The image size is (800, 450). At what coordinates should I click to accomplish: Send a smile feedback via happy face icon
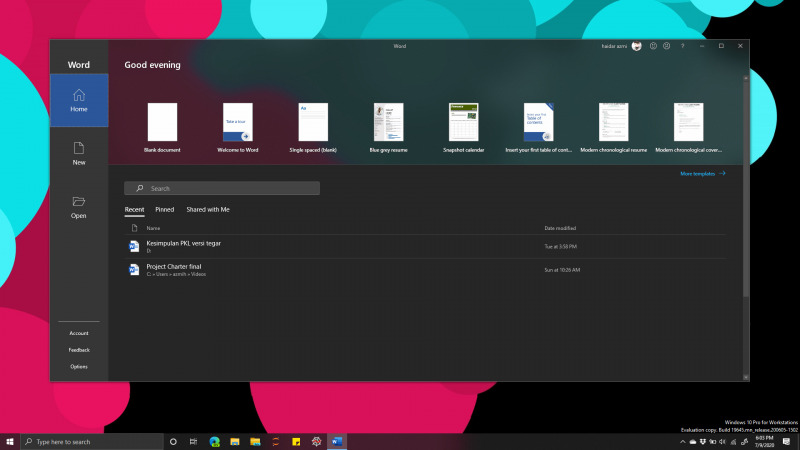point(653,46)
